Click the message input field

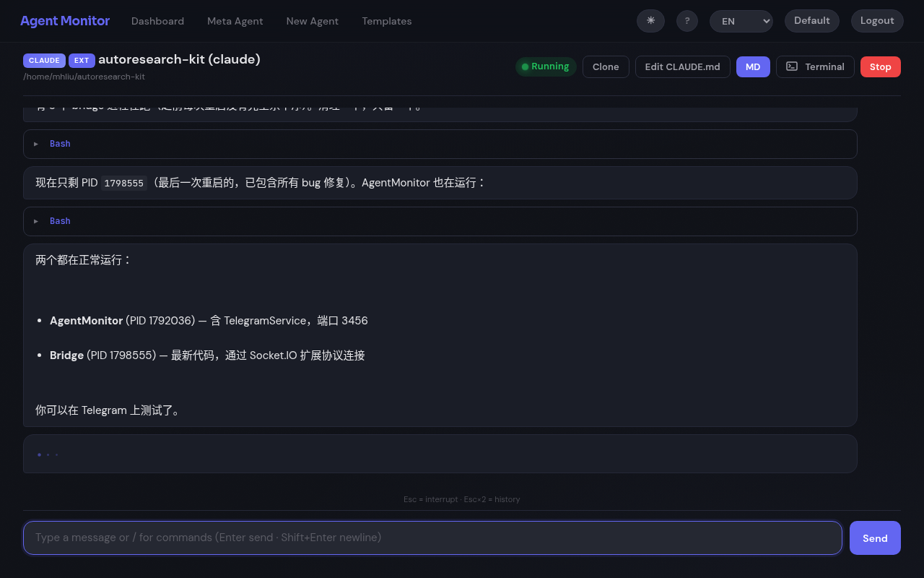[432, 538]
